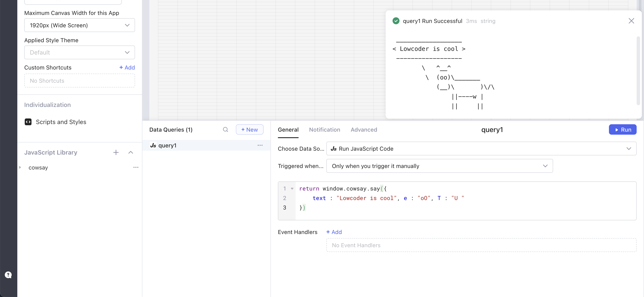This screenshot has height=297, width=644.
Task: Create a new data query
Action: click(249, 129)
